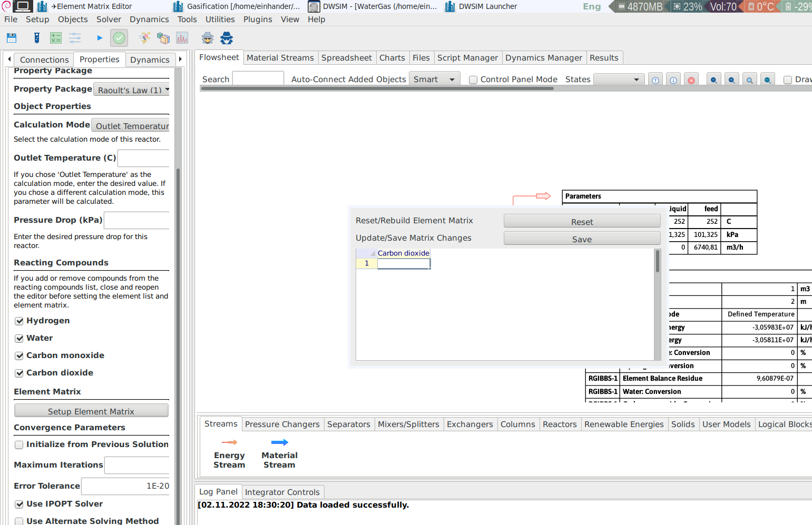Select the inspector spy icon on the toolbar
This screenshot has width=812, height=525.
point(207,38)
